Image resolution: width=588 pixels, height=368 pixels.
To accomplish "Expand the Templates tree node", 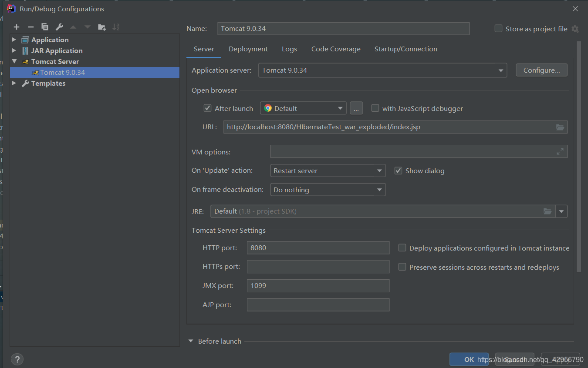I will (14, 83).
